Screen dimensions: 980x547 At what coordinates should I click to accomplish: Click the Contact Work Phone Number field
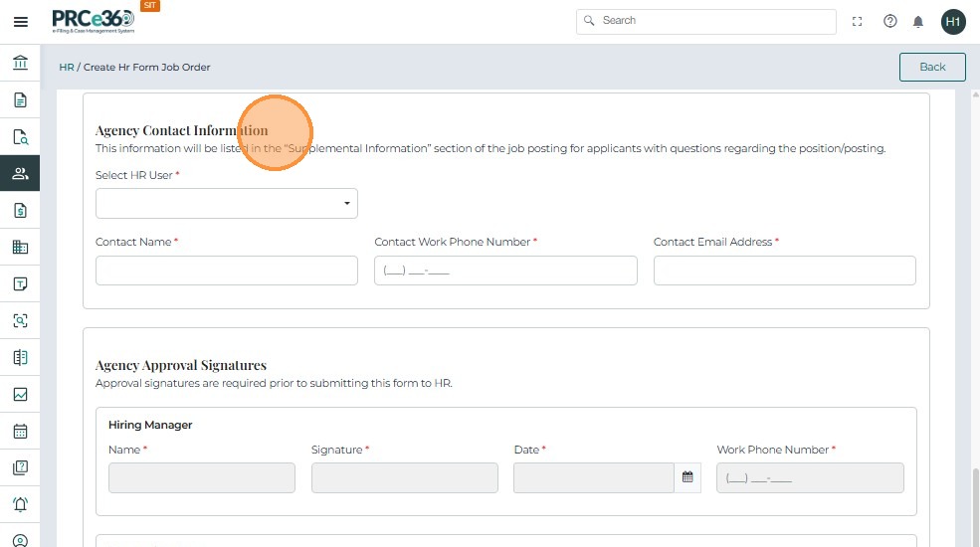coord(505,271)
